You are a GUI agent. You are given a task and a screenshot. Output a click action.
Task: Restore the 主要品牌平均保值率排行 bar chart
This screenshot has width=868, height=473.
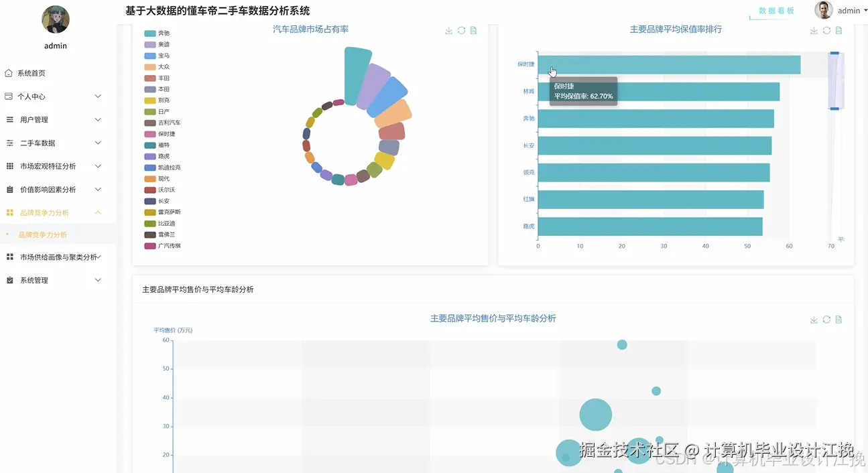[826, 31]
